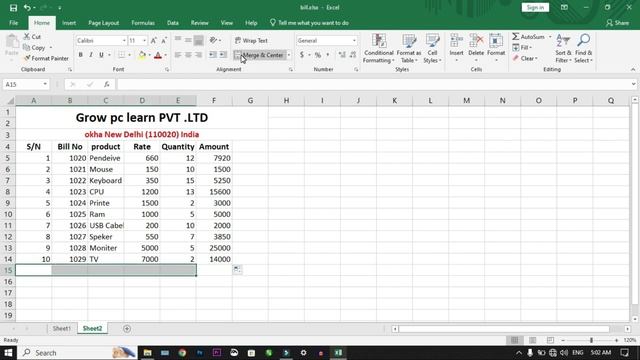Viewport: 640px width, 360px height.
Task: Open the File tab
Action: click(13, 23)
